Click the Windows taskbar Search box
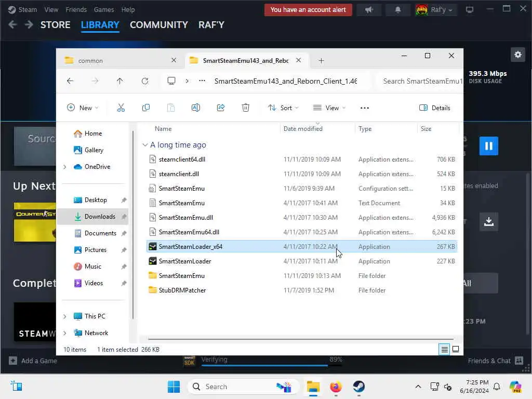 (x=243, y=387)
